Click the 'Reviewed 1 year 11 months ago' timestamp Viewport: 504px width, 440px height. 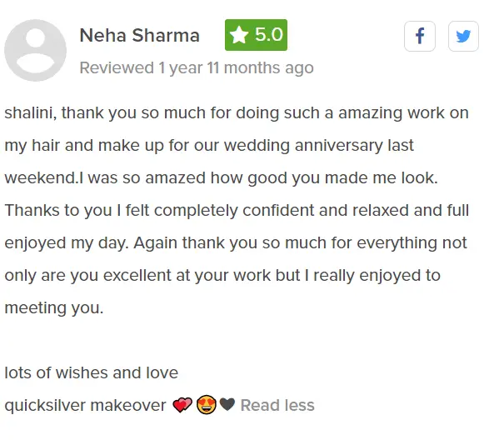point(197,67)
